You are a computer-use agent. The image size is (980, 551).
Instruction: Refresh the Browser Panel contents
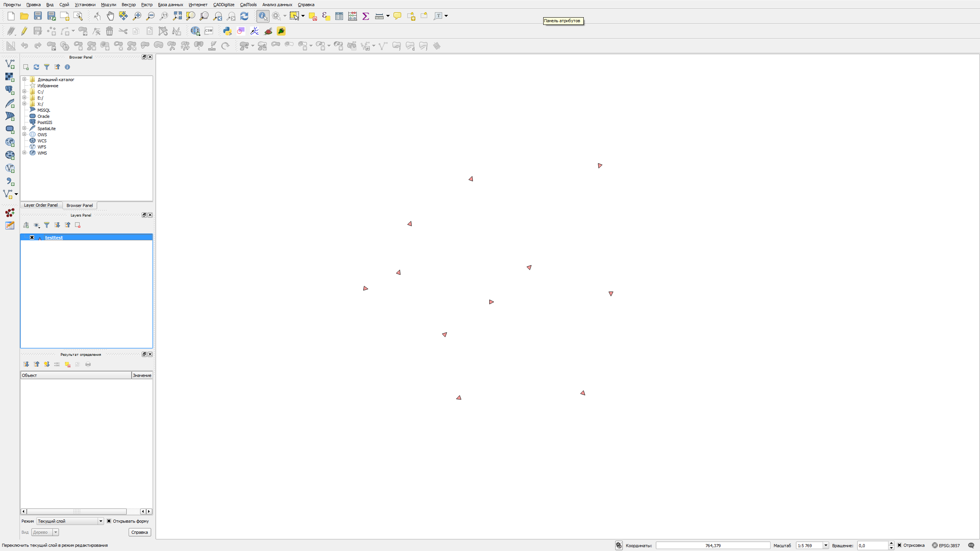[36, 67]
